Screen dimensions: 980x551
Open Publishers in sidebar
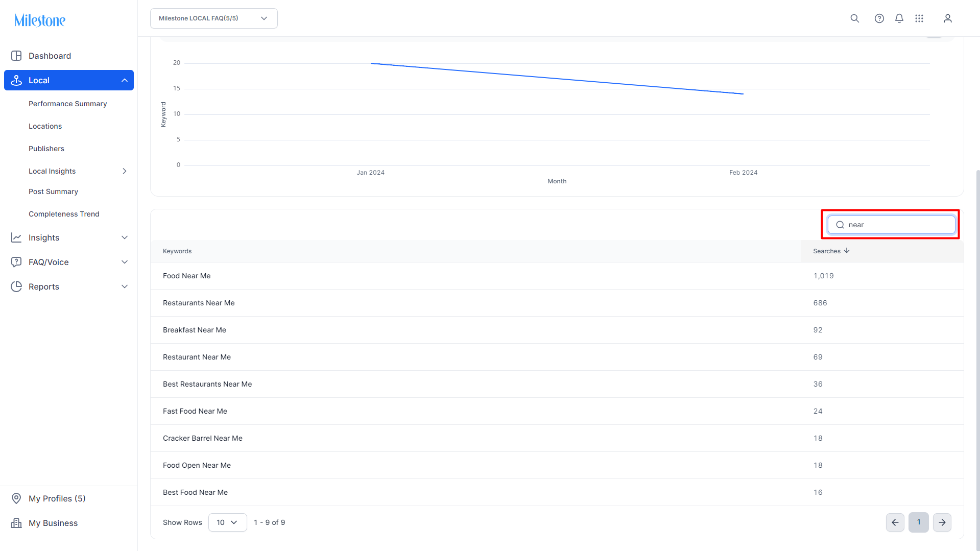click(x=46, y=149)
